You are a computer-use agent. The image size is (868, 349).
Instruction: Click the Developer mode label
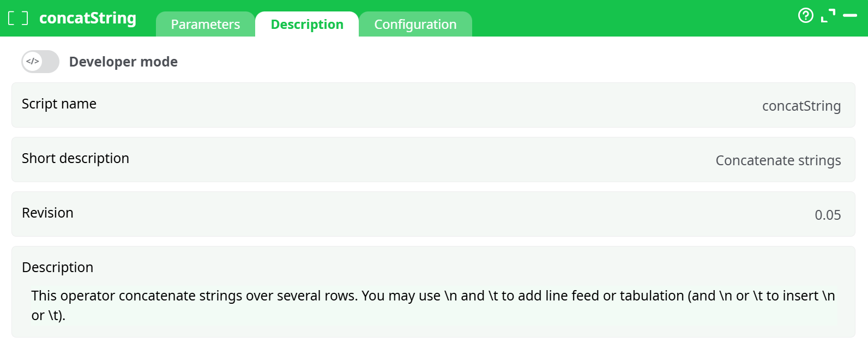[123, 62]
